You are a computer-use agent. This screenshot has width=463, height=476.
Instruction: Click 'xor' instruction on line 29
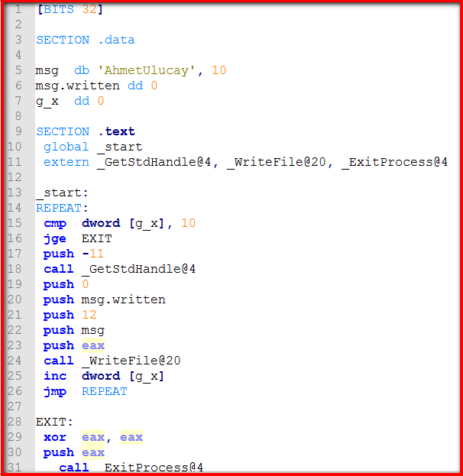coord(55,437)
